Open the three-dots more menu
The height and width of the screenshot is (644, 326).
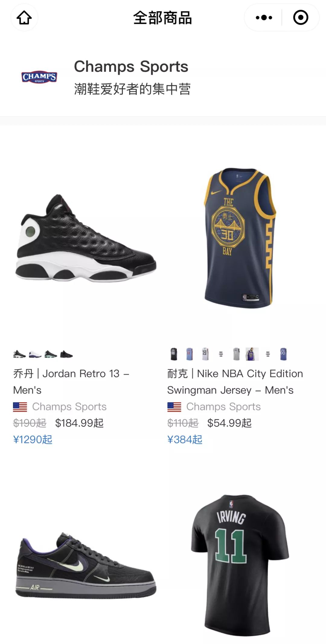(264, 17)
